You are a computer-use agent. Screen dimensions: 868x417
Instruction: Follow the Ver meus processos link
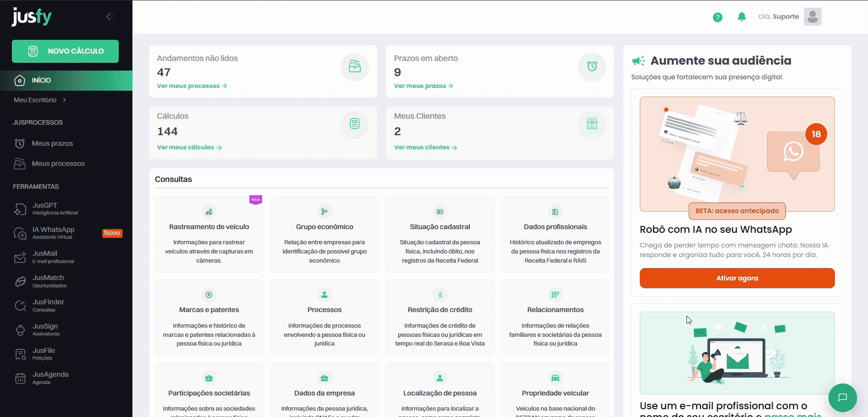[x=192, y=86]
